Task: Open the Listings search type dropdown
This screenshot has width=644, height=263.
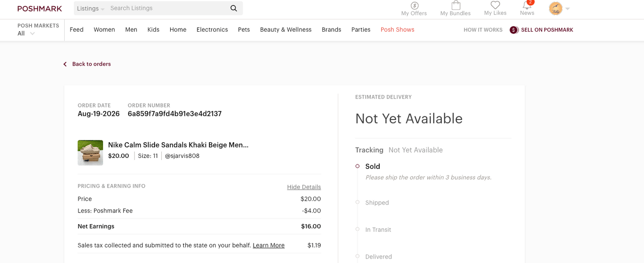Action: [x=90, y=8]
